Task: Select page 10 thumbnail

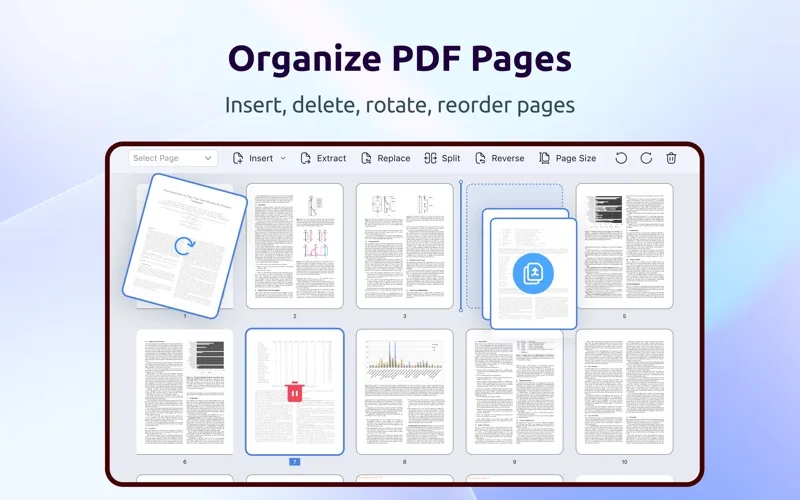Action: (624, 392)
